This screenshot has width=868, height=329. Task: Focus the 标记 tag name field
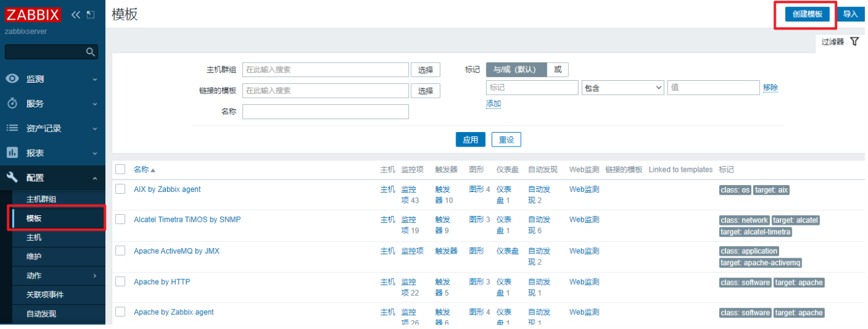[532, 88]
